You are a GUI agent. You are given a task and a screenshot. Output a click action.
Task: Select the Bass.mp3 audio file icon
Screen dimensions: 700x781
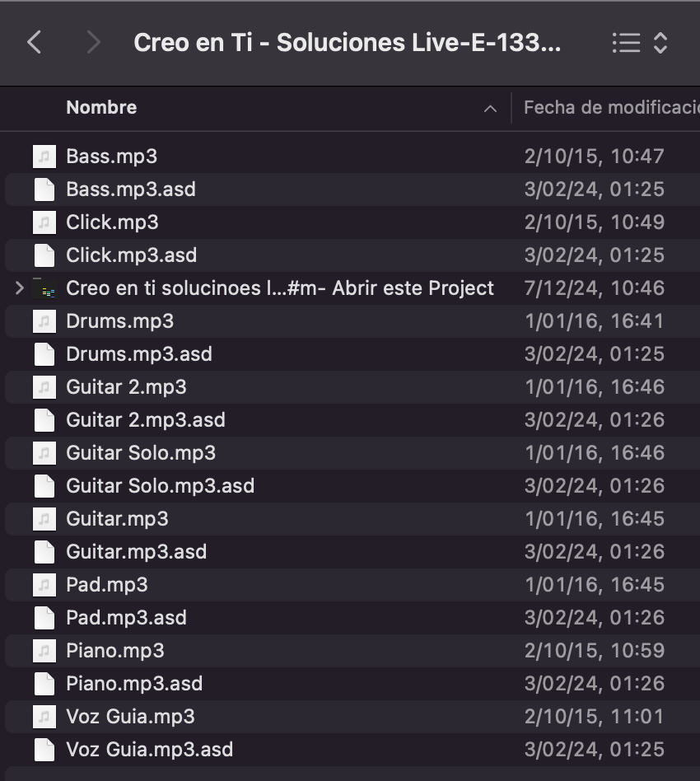pos(44,157)
